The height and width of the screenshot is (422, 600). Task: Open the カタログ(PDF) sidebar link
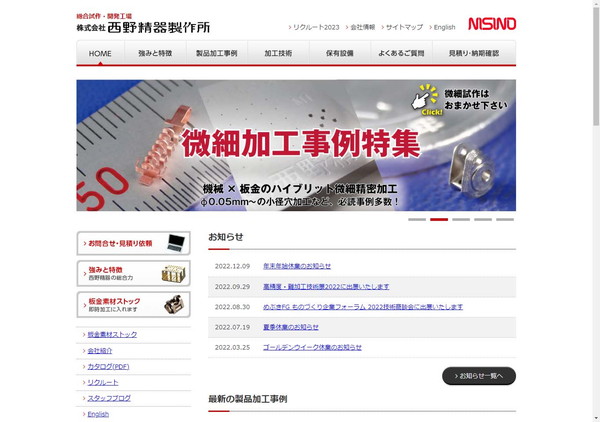click(x=108, y=367)
